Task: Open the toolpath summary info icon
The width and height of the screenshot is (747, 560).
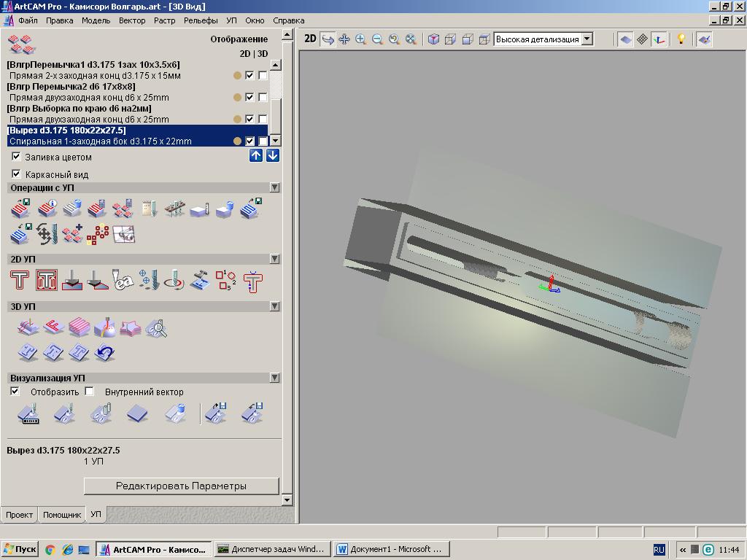Action: 47,210
